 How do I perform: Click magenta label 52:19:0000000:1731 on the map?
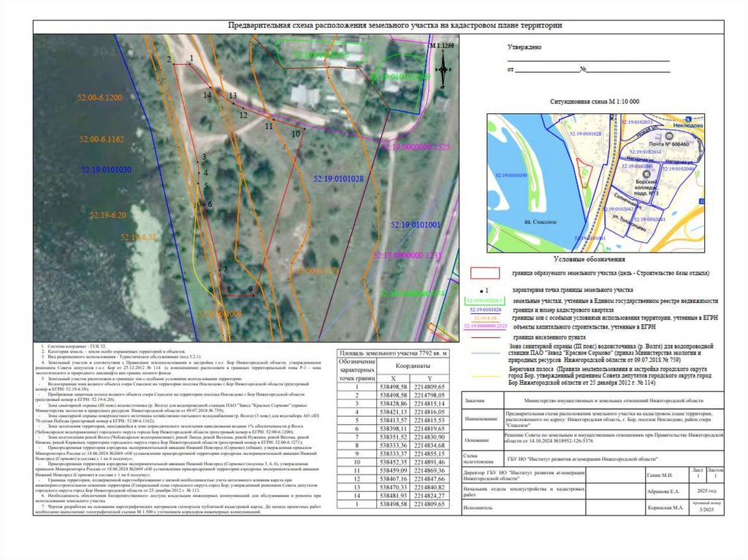pyautogui.click(x=407, y=256)
